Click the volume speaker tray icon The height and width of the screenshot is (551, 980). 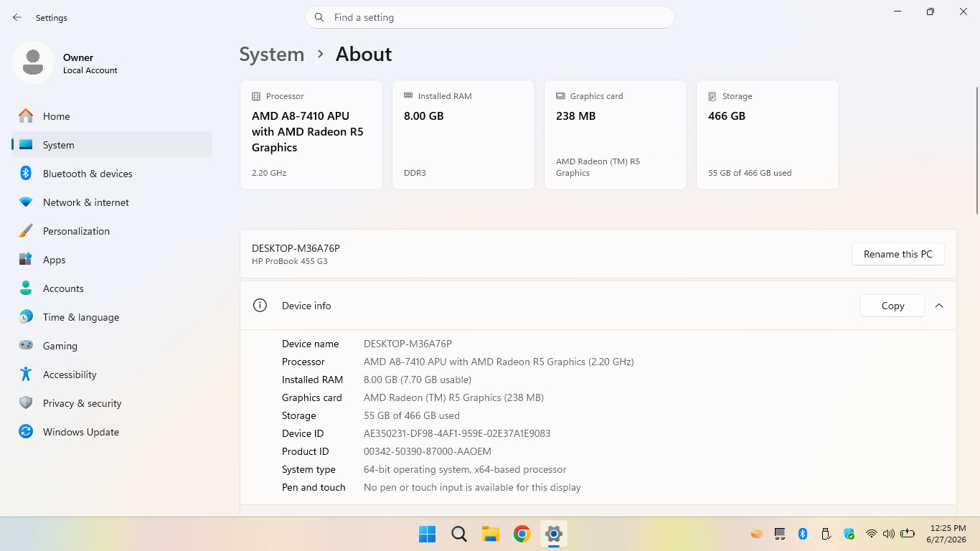coord(889,534)
